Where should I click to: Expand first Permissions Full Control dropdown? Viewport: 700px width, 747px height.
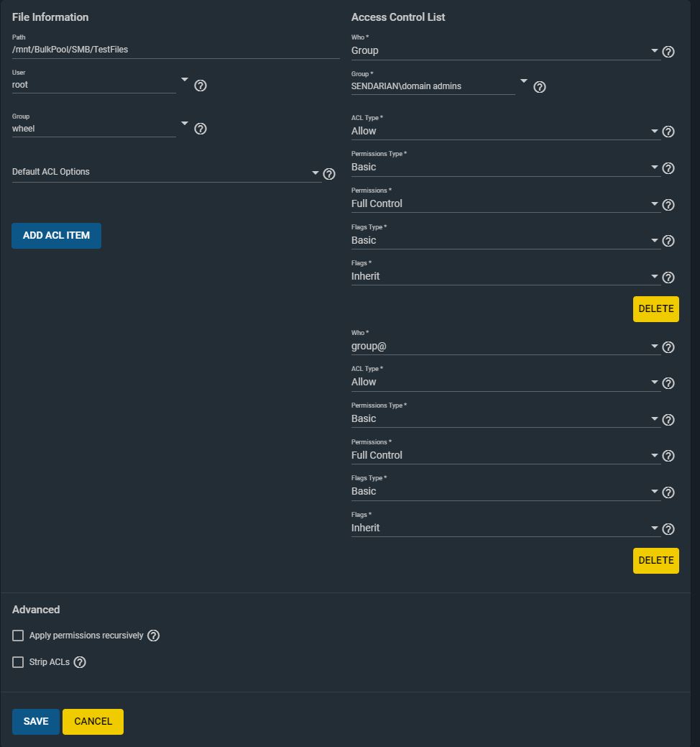tap(506, 204)
